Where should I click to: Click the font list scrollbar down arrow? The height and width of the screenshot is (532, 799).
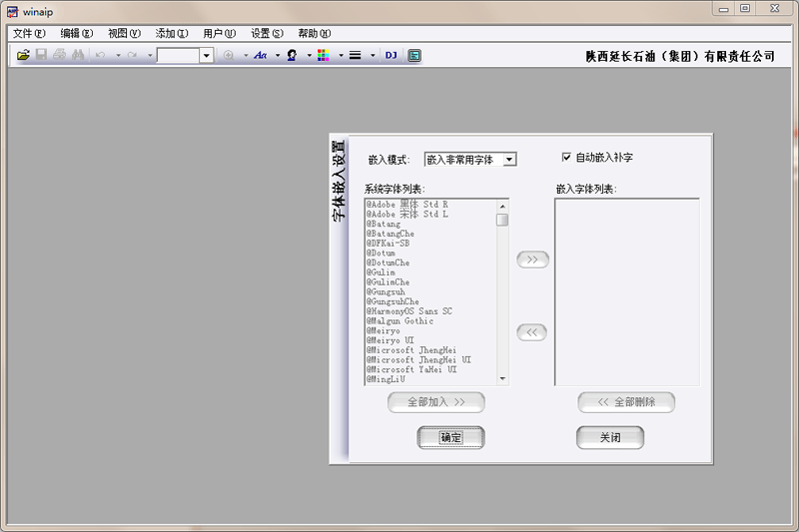[x=502, y=379]
